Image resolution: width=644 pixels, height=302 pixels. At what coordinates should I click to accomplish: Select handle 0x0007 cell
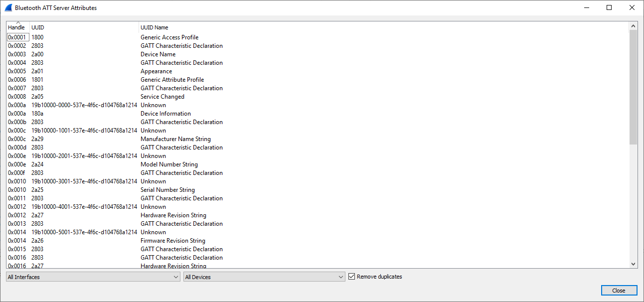[x=17, y=88]
